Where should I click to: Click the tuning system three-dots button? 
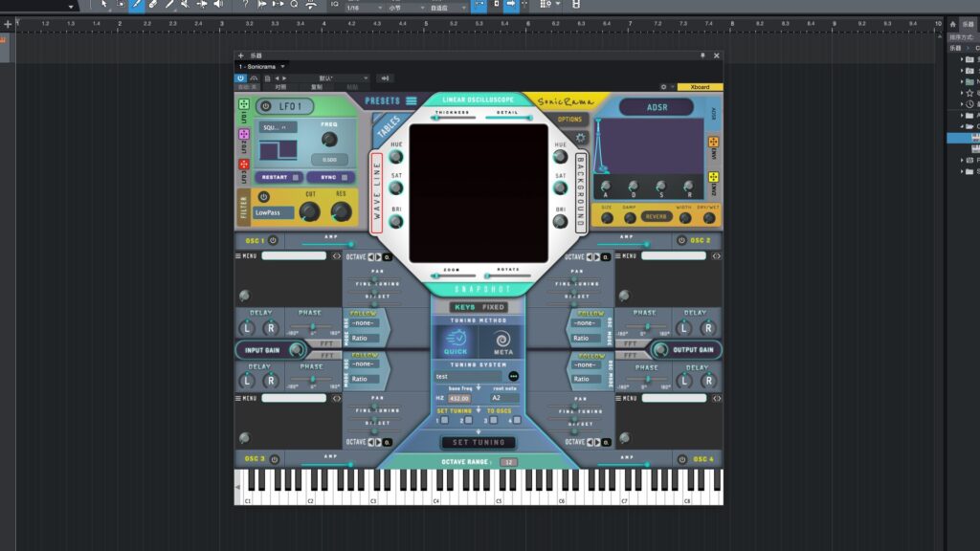click(x=513, y=376)
